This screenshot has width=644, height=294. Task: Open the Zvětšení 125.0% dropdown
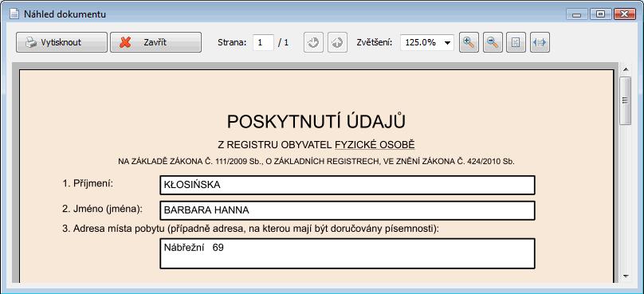pyautogui.click(x=427, y=42)
